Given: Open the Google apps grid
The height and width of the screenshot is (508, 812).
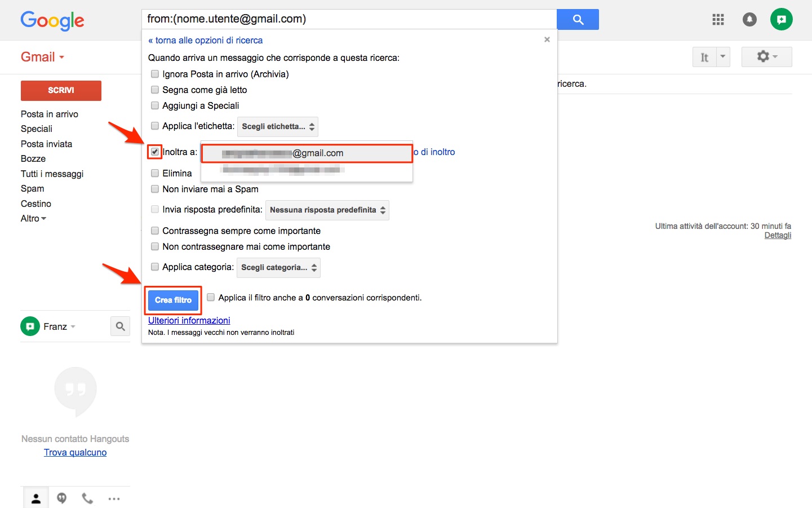Looking at the screenshot, I should click(x=718, y=20).
